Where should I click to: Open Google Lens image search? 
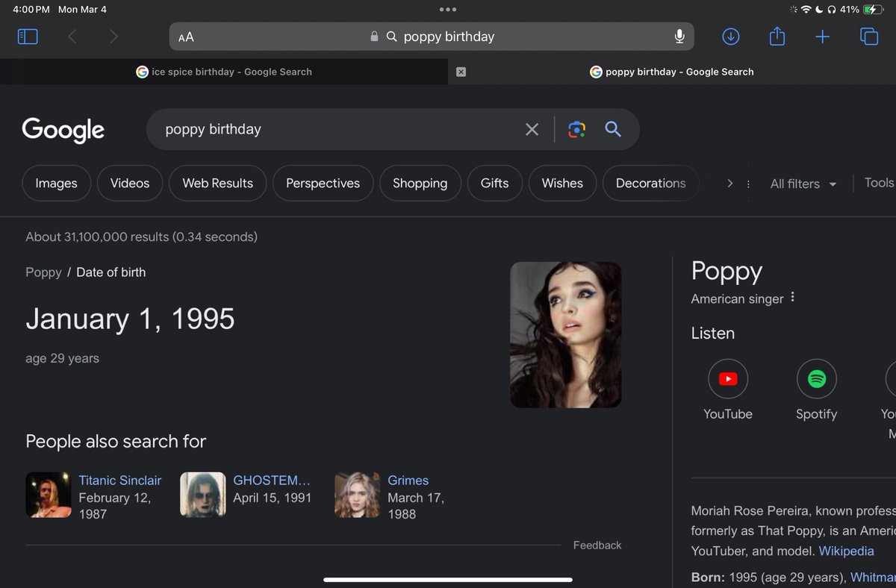click(x=576, y=129)
